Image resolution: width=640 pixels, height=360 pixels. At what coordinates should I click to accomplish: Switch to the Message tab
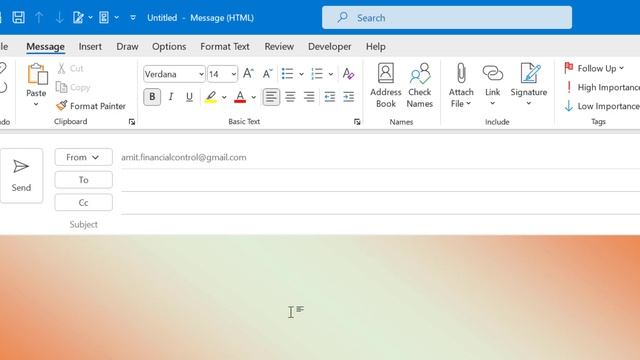coord(45,47)
